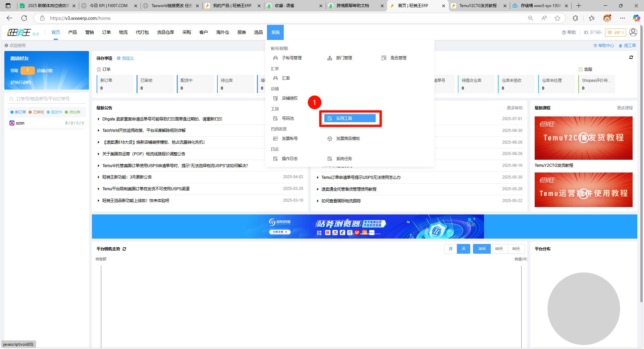Viewport: 644px width, 349px height.
Task: Click the 新订单 count card
Action: [x=115, y=84]
